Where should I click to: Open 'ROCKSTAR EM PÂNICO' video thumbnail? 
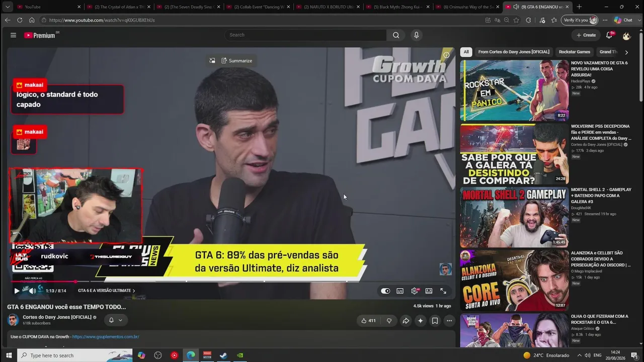(x=514, y=90)
